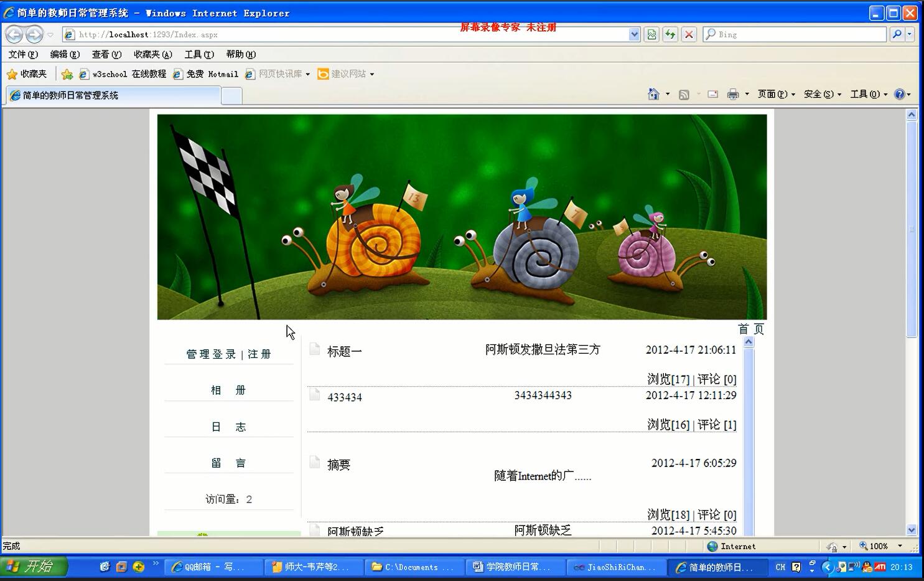Screen dimensions: 924x581
Task: Select the 简单的教师日常管理系统 browser tab
Action: pos(113,95)
